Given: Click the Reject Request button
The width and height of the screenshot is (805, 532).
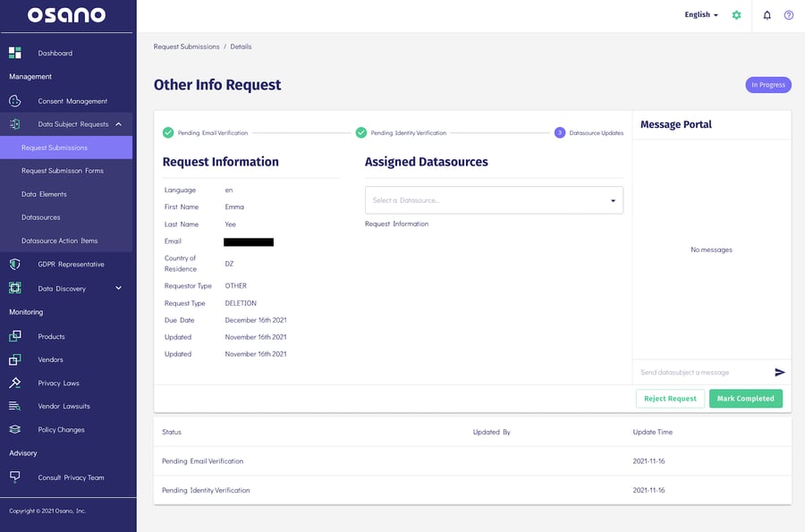Looking at the screenshot, I should pyautogui.click(x=670, y=399).
